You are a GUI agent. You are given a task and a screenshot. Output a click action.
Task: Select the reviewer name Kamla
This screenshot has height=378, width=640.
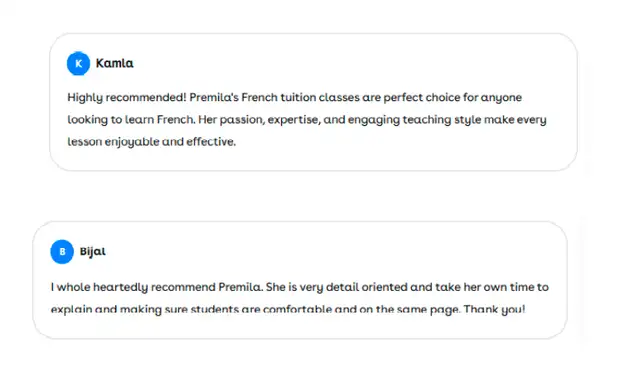tap(115, 63)
